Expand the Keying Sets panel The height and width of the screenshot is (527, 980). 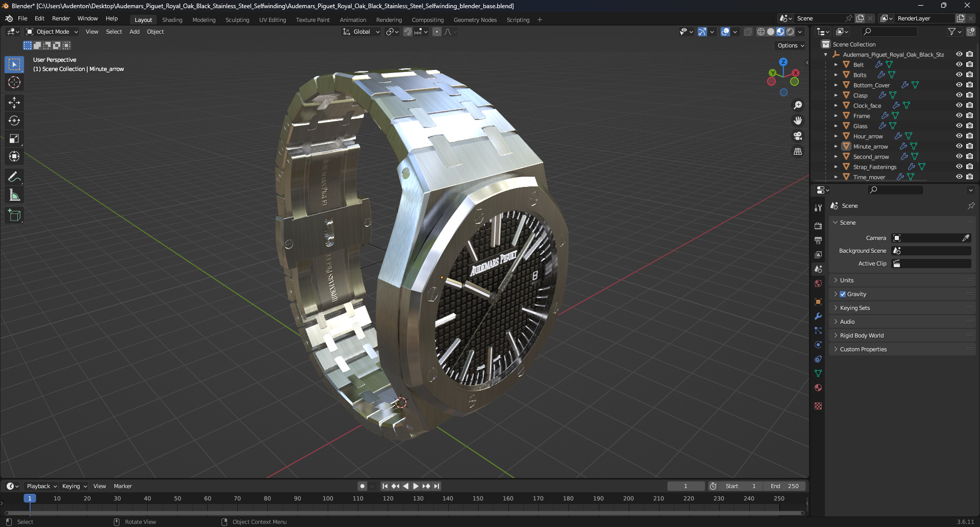(902, 308)
